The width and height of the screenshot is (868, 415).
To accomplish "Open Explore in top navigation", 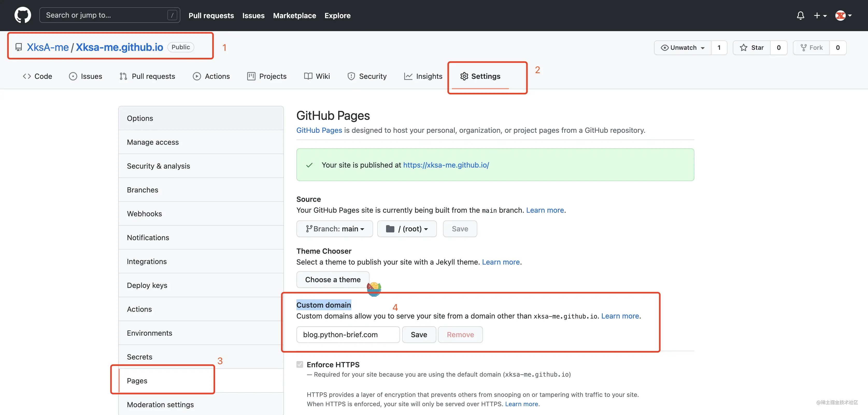I will (337, 16).
